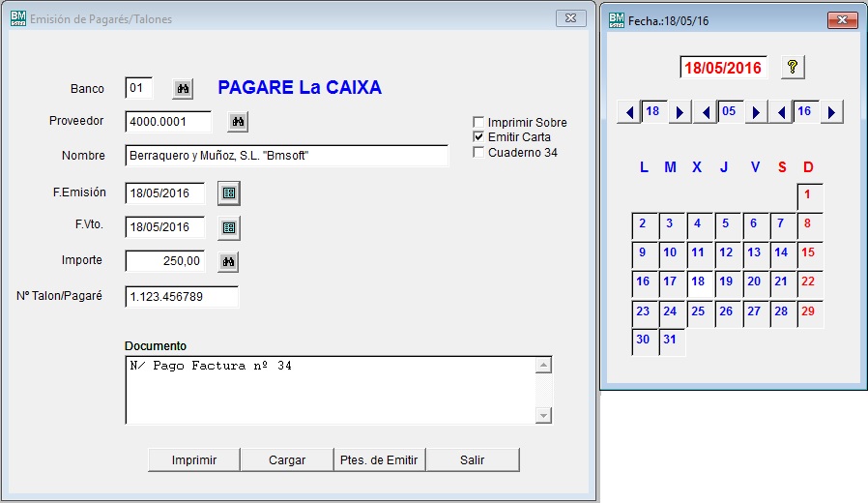Viewport: 868px width, 503px height.
Task: Click the yellow question mark help icon
Action: 793,68
